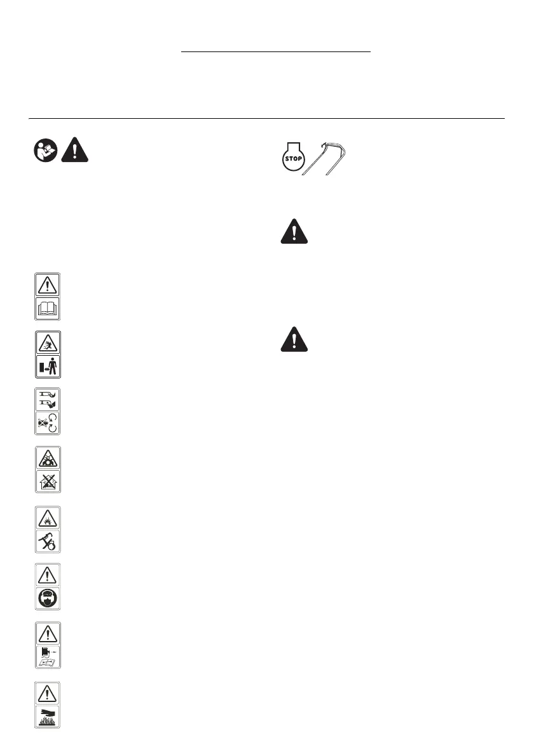This screenshot has height=756, width=534.
Task: Click the warning triangle above the spark plug pictogram
Action: (48, 633)
